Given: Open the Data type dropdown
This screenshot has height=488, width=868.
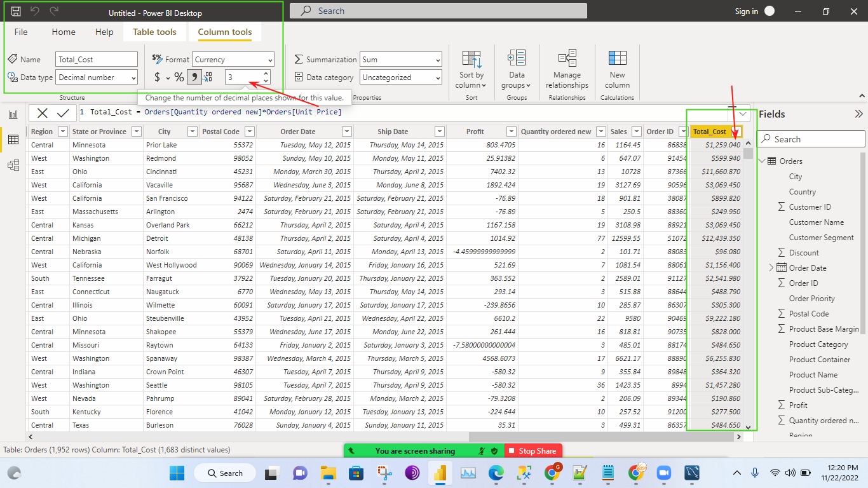Looking at the screenshot, I should [97, 77].
